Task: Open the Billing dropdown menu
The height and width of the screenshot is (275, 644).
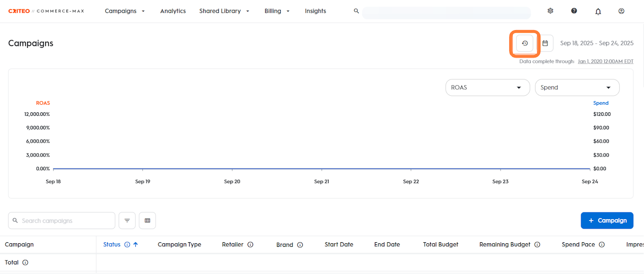Action: [x=277, y=11]
